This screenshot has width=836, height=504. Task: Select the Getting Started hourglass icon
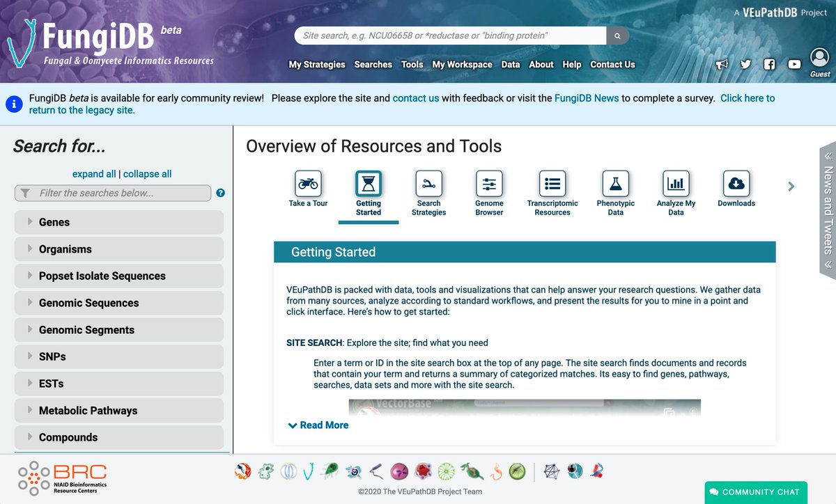(x=369, y=184)
